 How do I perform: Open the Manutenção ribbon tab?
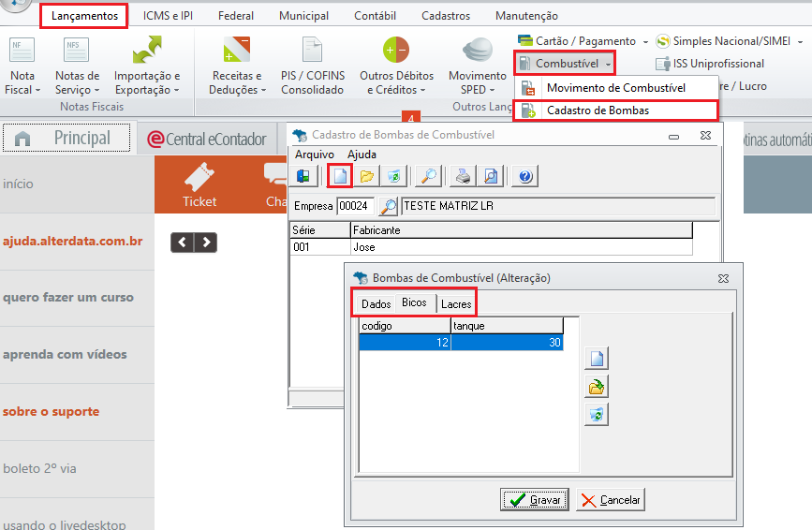pyautogui.click(x=526, y=16)
